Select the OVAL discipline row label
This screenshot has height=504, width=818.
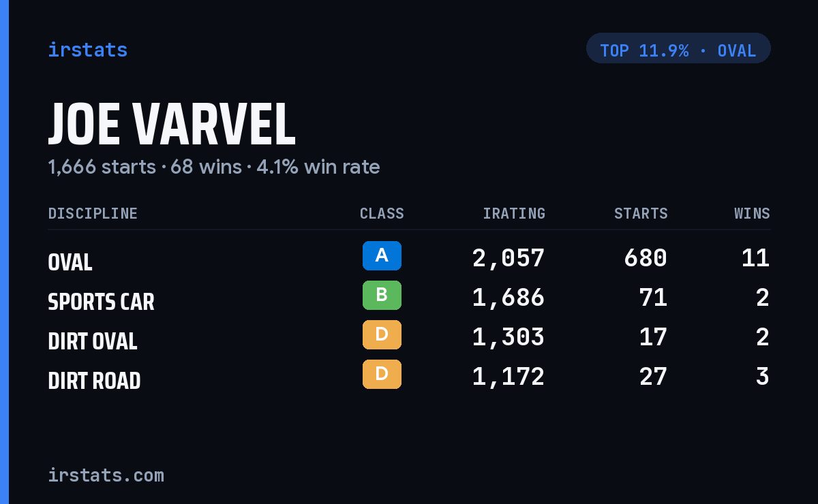click(70, 262)
